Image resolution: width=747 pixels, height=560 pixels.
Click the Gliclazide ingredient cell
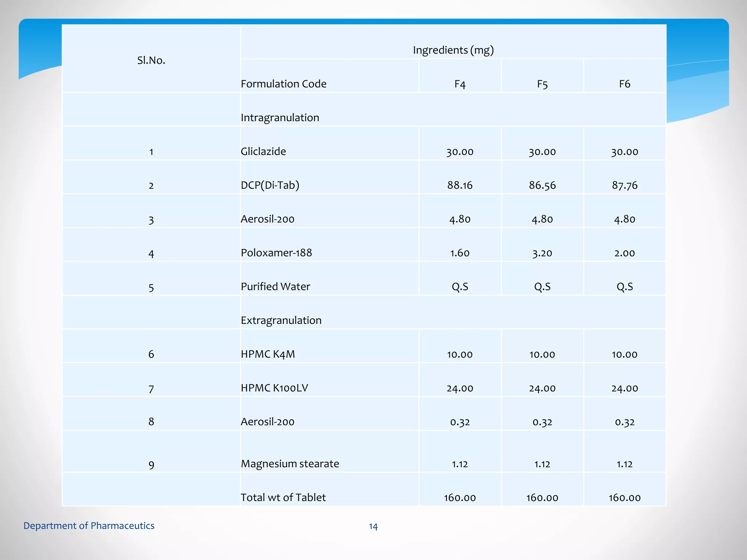(x=263, y=151)
